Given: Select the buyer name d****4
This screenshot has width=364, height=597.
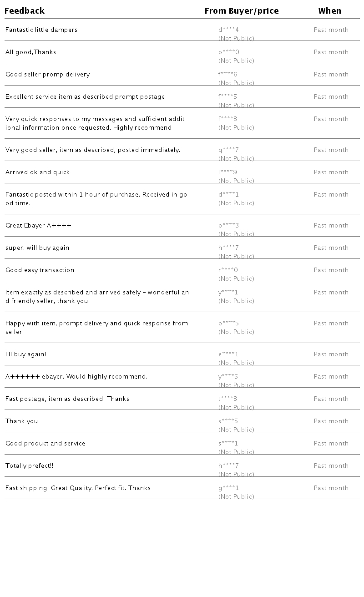Looking at the screenshot, I should pos(228,30).
